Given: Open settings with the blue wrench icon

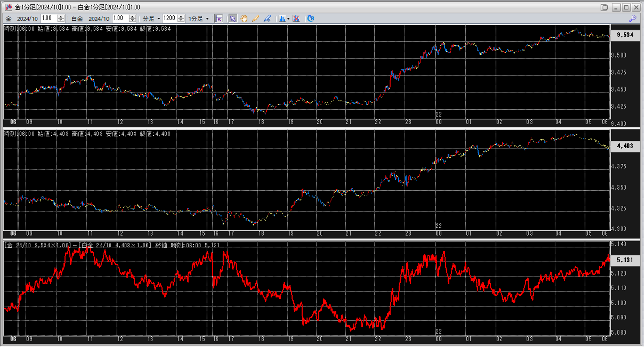Looking at the screenshot, I should pyautogui.click(x=632, y=19).
